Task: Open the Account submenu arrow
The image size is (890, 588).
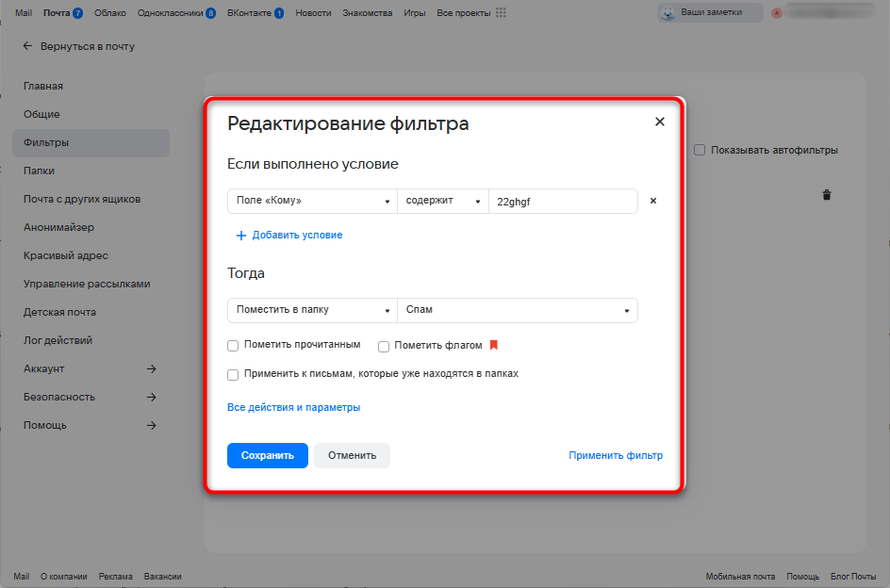Action: 151,369
